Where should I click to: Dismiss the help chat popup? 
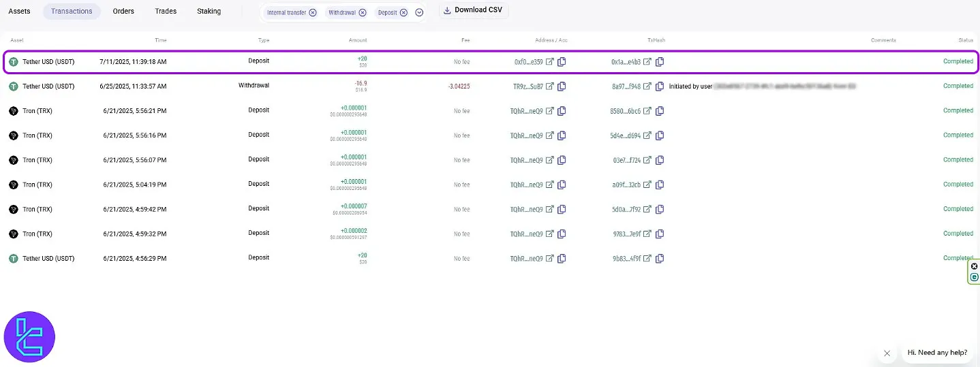point(887,353)
